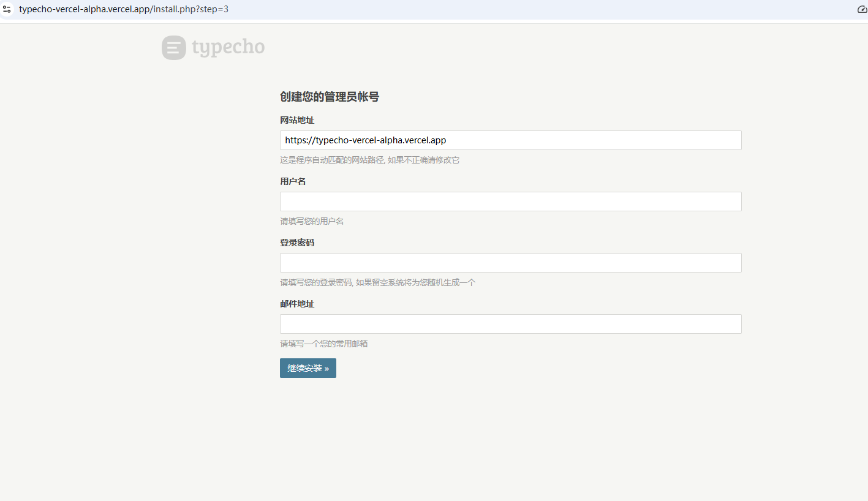Click the hint about auto-matched site path
This screenshot has width=868, height=501.
coord(369,160)
